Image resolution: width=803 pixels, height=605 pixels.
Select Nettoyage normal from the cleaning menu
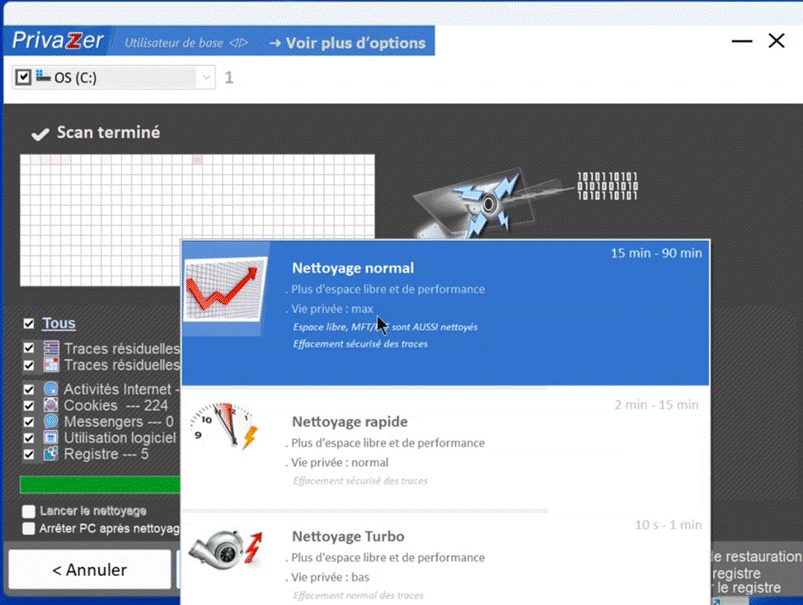click(445, 312)
